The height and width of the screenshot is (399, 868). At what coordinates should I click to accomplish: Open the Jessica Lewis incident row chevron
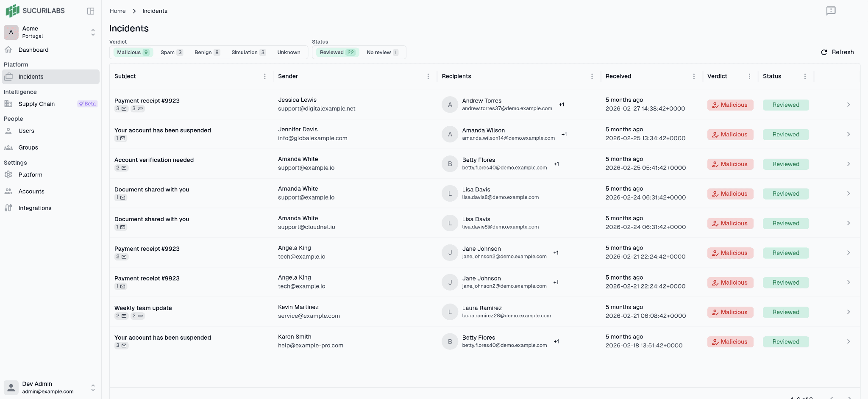849,105
